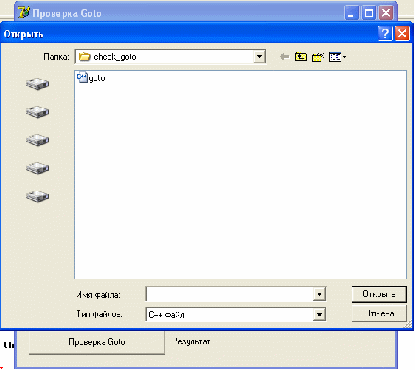The width and height of the screenshot is (415, 370).
Task: Go up one folder level
Action: coord(301,57)
